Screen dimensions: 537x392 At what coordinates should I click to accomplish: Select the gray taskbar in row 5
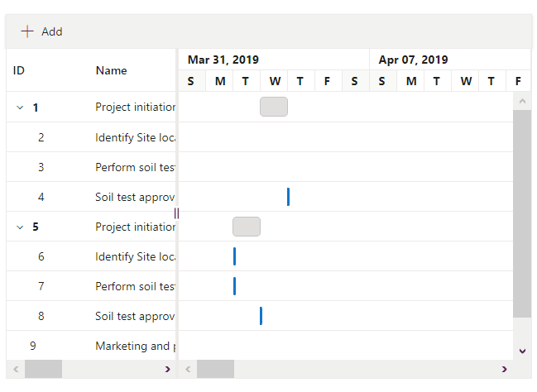(x=247, y=227)
